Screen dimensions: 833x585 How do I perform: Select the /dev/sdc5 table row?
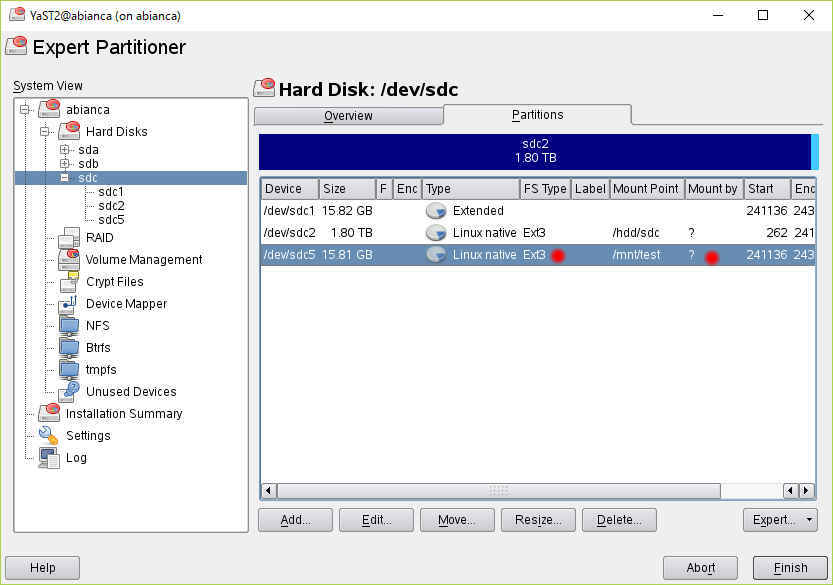[538, 255]
